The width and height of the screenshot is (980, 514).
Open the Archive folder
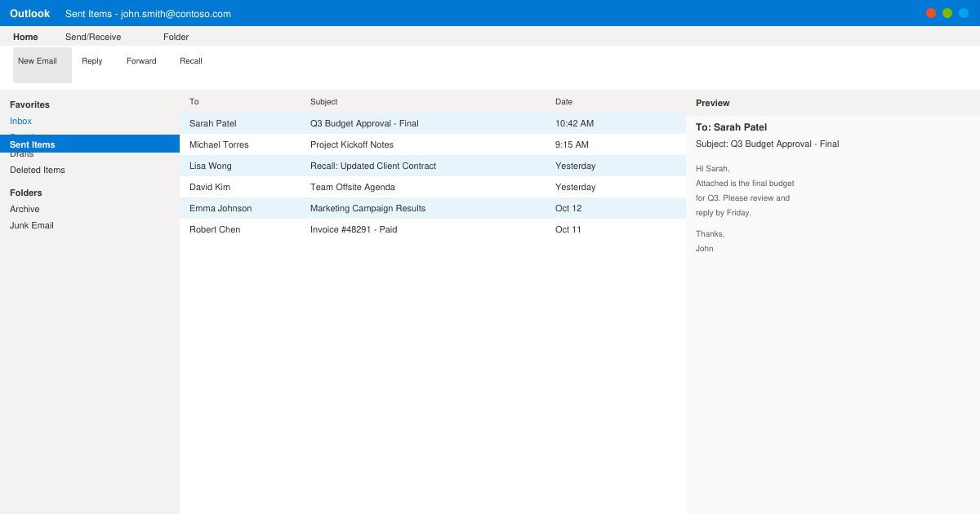[24, 209]
